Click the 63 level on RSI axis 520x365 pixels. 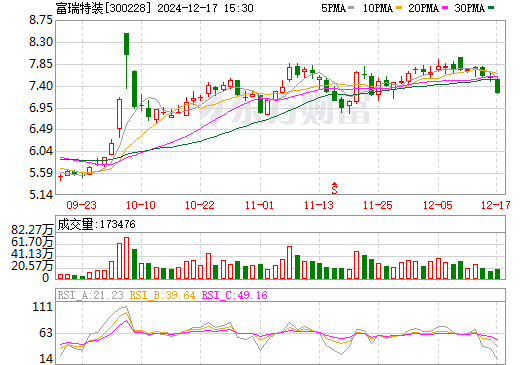pyautogui.click(x=46, y=333)
